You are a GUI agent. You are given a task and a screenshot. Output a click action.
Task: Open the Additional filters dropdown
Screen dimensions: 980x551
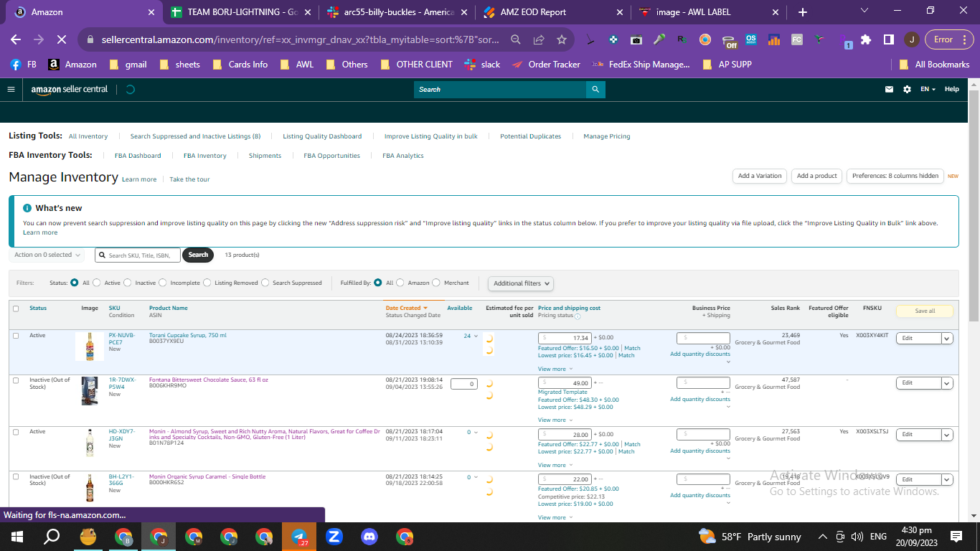click(521, 283)
